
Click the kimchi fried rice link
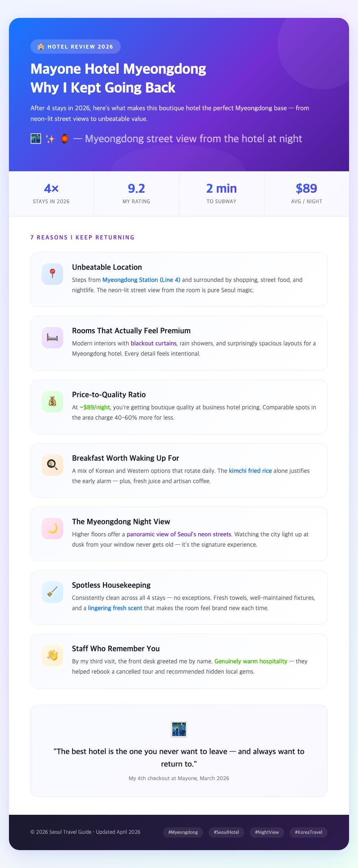250,471
